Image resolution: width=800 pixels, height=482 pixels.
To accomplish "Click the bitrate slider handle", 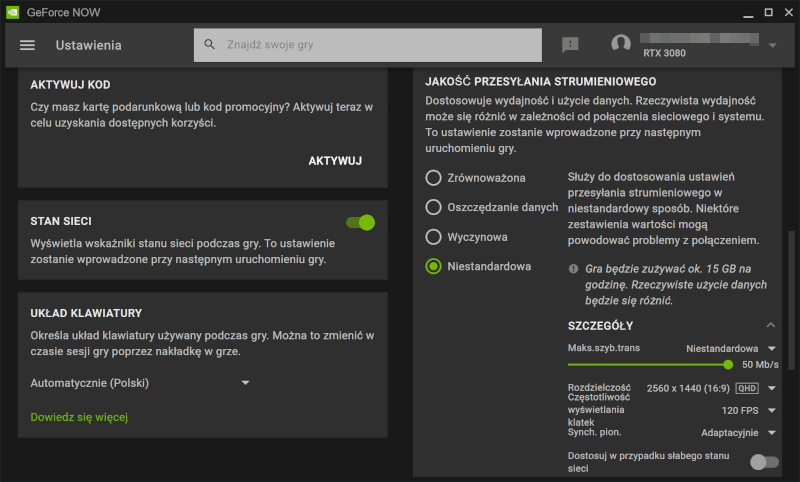I will (728, 365).
